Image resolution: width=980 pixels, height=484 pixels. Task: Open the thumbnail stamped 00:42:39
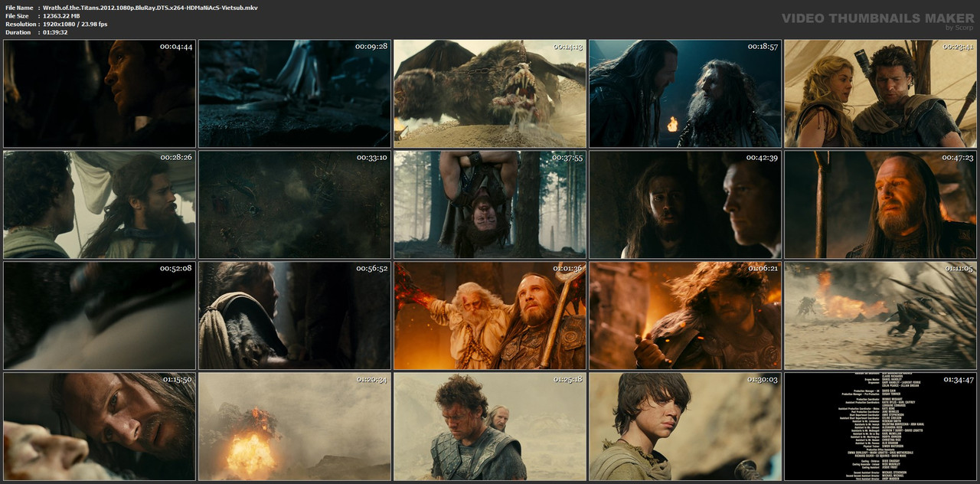tap(685, 204)
